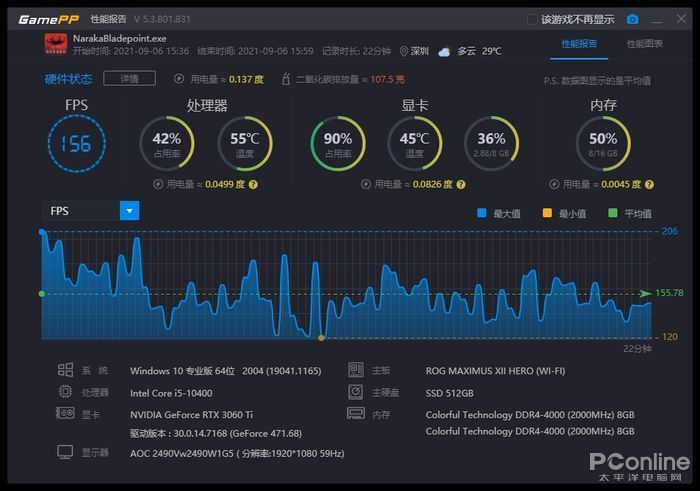Click the memory power help question mark
700x491 pixels.
tap(650, 184)
